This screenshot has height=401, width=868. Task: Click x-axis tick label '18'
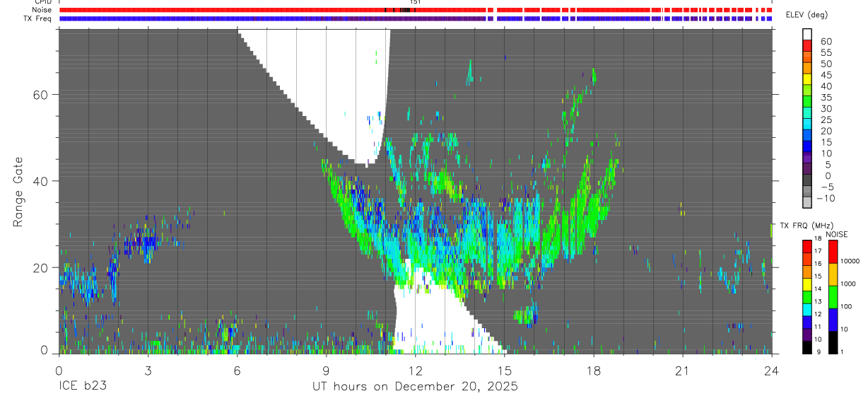pos(594,371)
